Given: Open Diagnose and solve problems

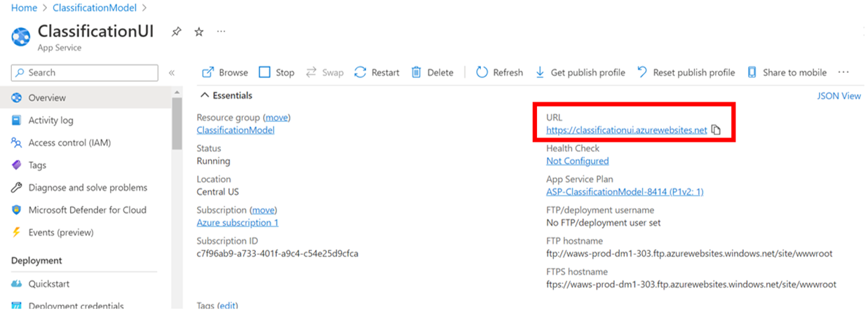Looking at the screenshot, I should pyautogui.click(x=86, y=187).
